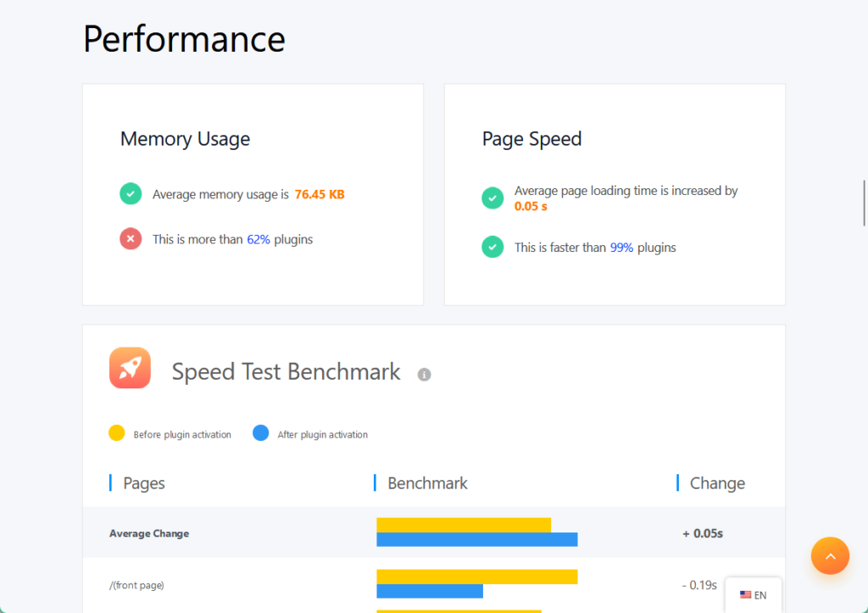This screenshot has height=613, width=868.
Task: Select the Change column header
Action: coord(717,483)
